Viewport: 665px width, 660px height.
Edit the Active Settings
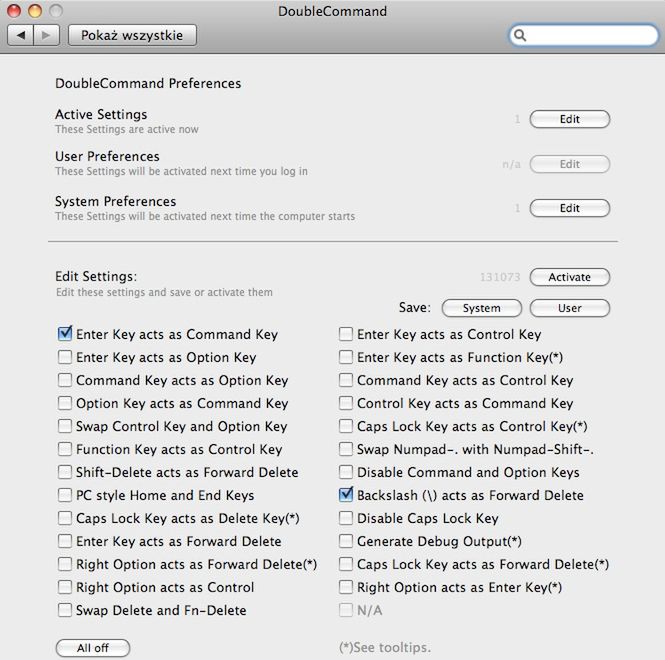(570, 119)
